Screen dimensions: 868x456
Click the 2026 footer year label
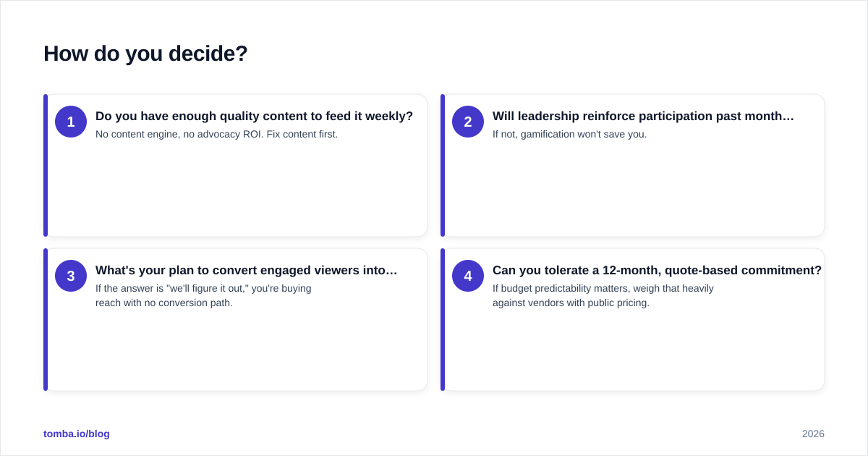[813, 434]
